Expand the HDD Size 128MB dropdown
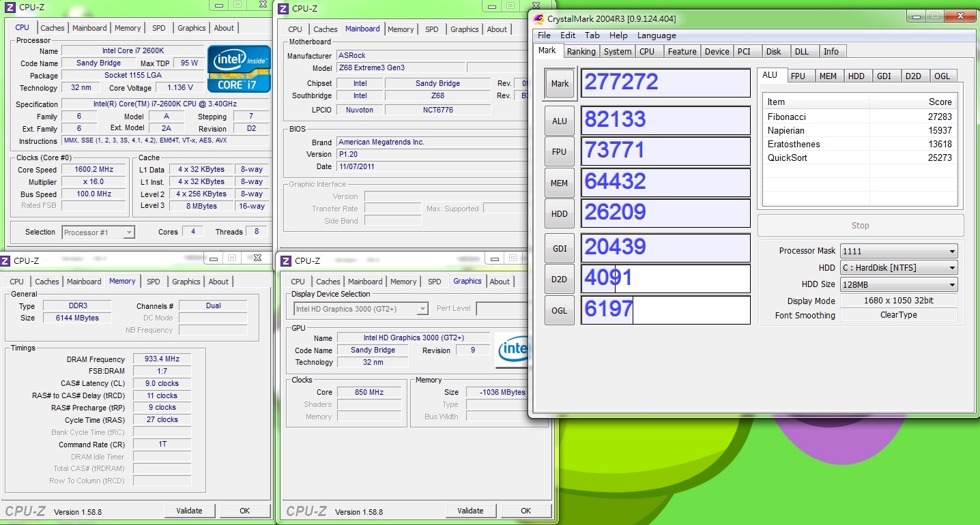 899,284
